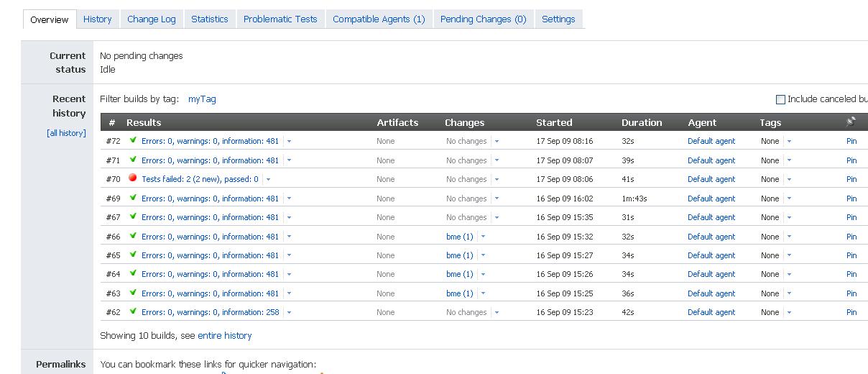Click the No pending changes status text
868x374 pixels.
click(142, 56)
